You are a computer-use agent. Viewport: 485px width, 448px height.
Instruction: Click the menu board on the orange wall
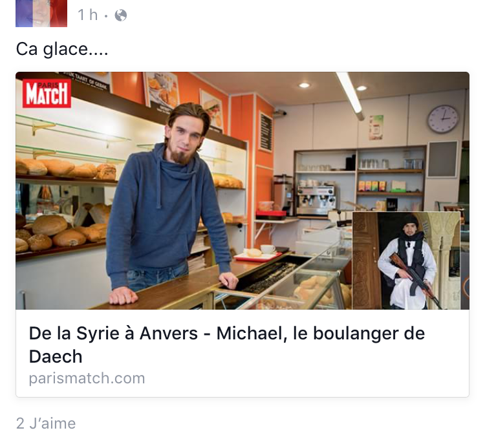coord(266,132)
